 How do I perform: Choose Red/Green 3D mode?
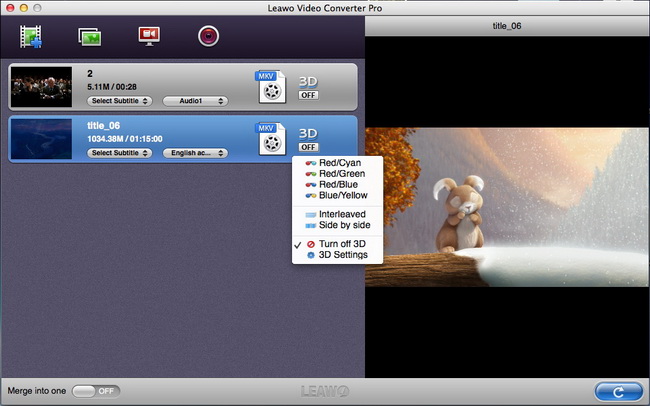click(x=337, y=174)
